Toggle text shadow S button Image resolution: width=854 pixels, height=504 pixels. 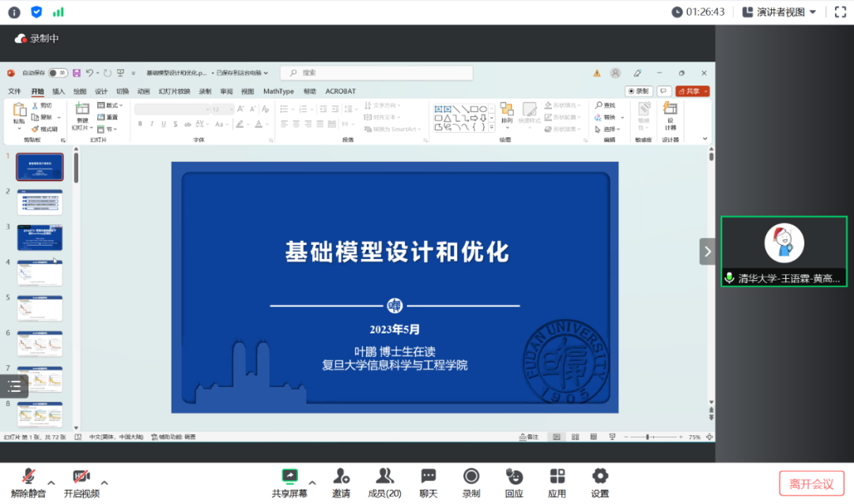pos(176,124)
